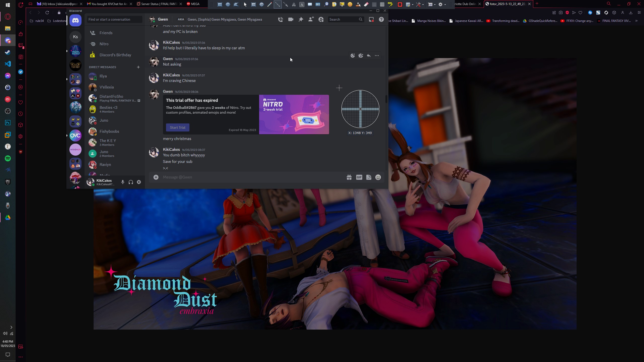Open Steam from the Windows taskbar

pos(8,52)
